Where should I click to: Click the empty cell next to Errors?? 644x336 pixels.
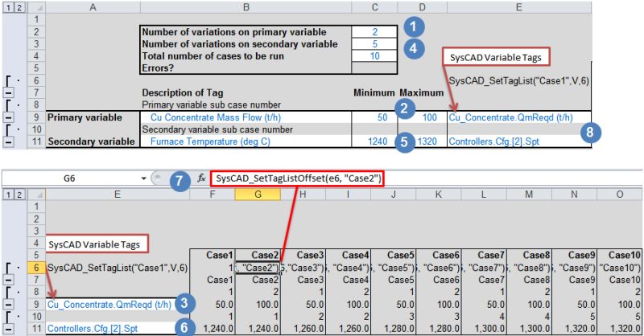374,68
